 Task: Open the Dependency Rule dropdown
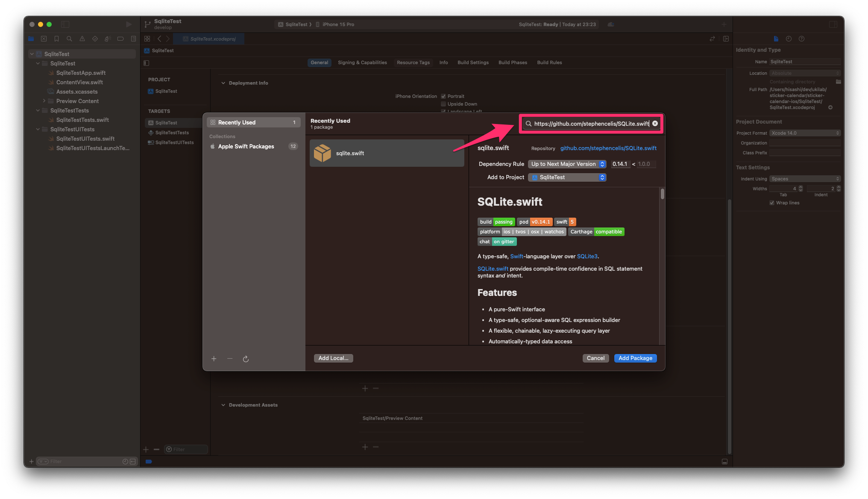[567, 164]
